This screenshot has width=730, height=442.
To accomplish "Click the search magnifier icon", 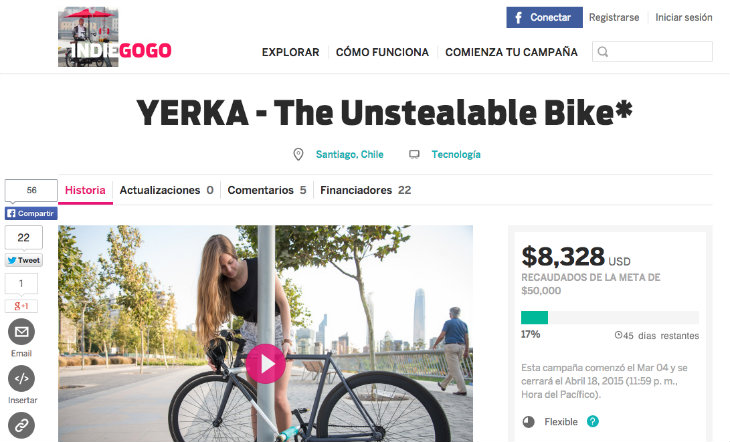I will coord(602,52).
